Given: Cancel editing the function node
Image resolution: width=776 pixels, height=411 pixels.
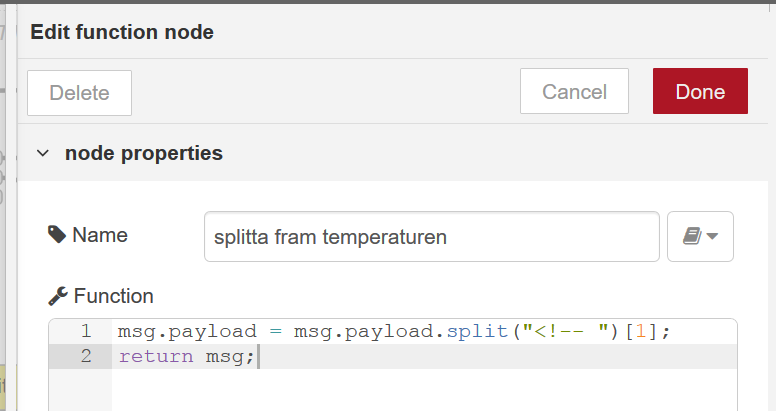Looking at the screenshot, I should (574, 91).
